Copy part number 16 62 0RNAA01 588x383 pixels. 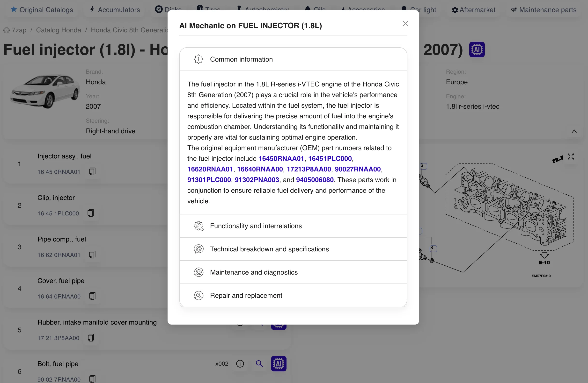coord(92,255)
